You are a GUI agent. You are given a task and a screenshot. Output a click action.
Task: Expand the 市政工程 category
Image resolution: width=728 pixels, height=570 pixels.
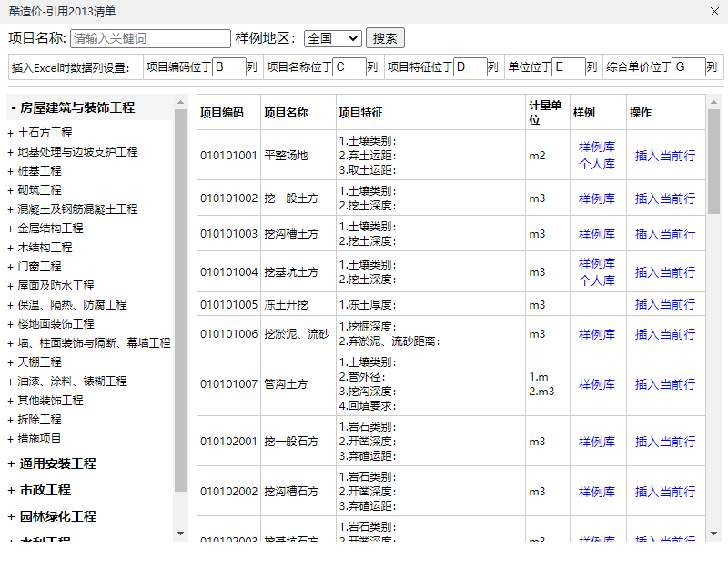[x=12, y=491]
